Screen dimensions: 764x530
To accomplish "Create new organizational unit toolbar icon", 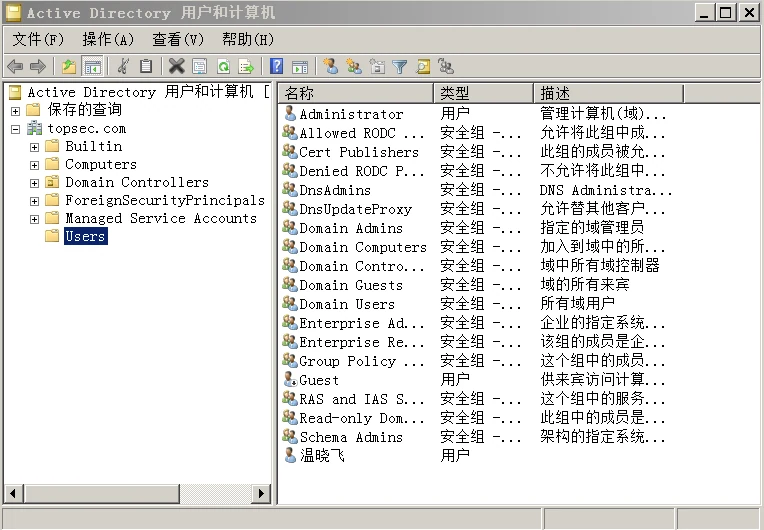I will [x=377, y=66].
